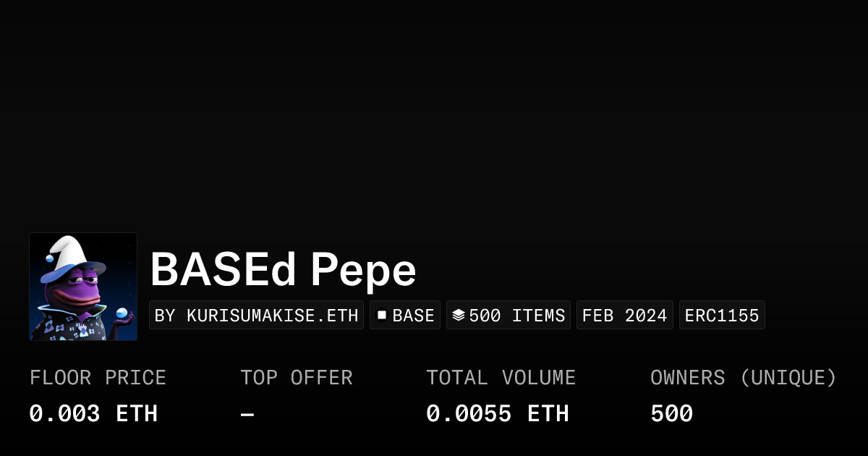
Task: Open the BASEd Pepe collection avatar
Action: tap(83, 287)
